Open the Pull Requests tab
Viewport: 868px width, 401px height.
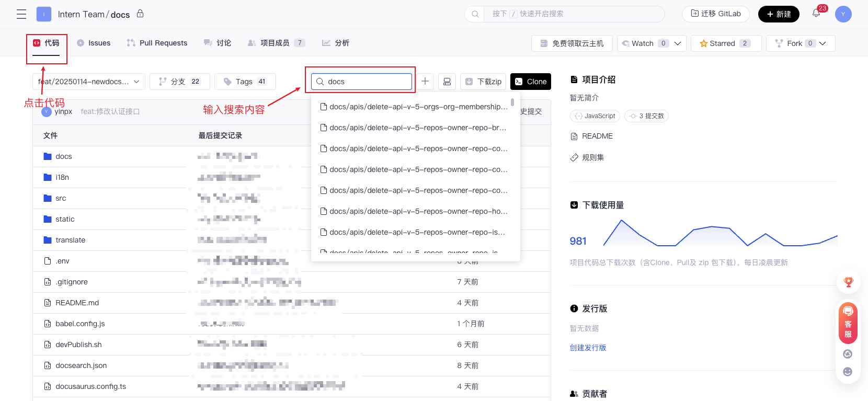157,43
